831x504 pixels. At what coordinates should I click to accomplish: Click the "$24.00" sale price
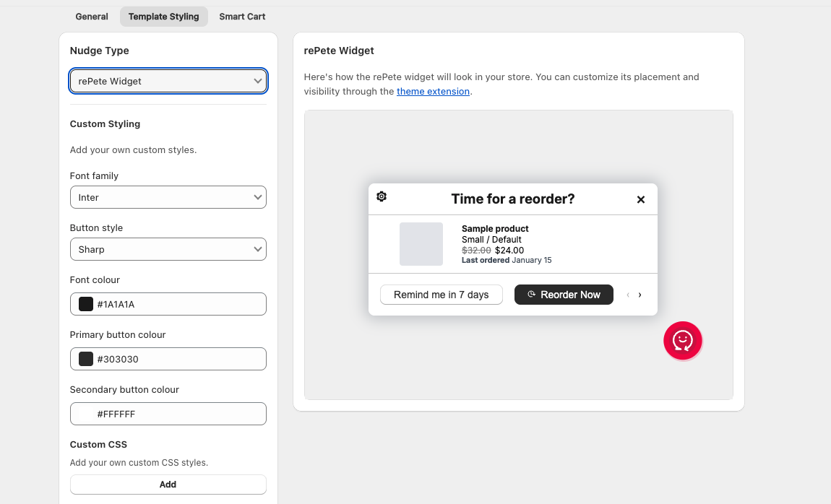point(509,251)
